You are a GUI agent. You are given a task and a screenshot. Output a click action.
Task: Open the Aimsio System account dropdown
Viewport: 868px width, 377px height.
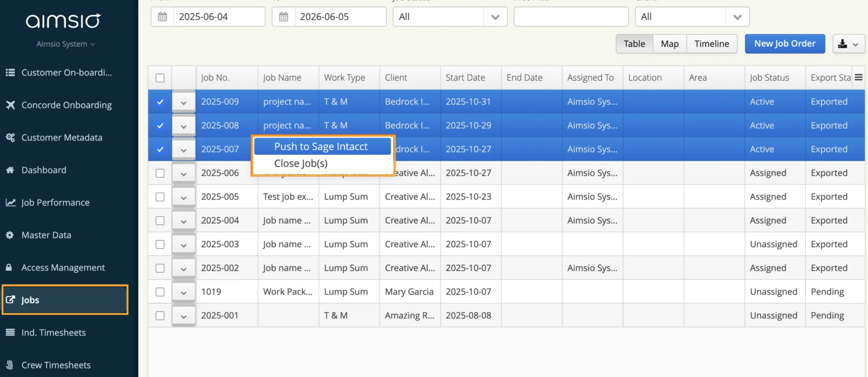(x=66, y=44)
